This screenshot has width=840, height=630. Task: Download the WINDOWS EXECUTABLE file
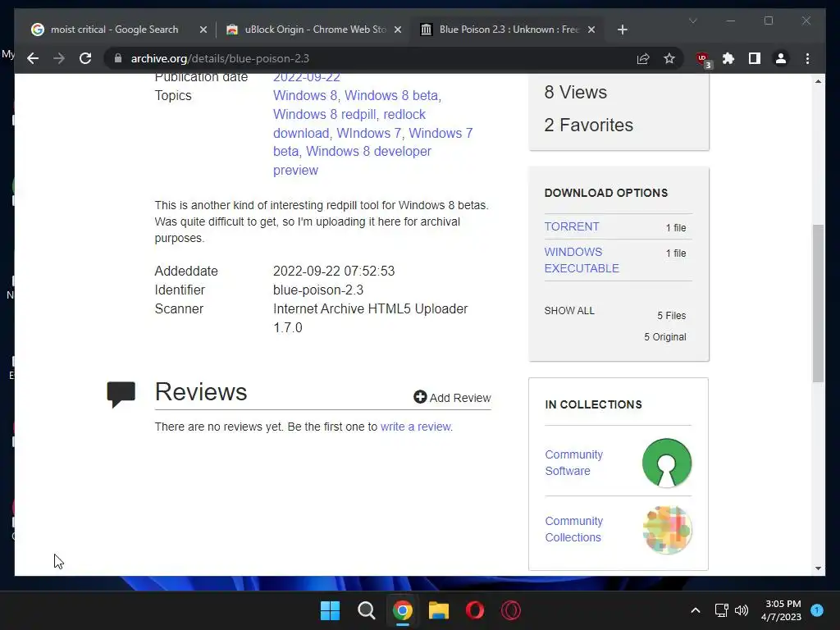[x=582, y=260]
